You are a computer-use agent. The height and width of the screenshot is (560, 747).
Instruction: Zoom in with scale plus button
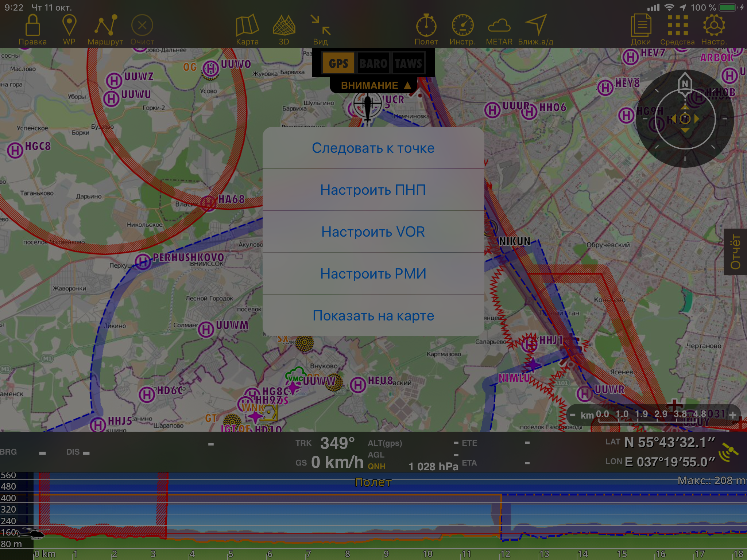click(732, 415)
